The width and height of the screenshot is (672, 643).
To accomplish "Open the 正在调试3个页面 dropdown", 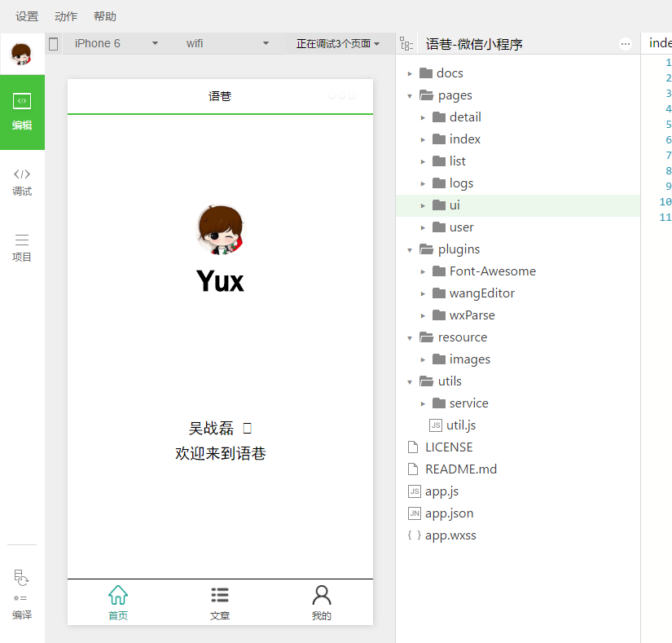I will click(x=338, y=43).
